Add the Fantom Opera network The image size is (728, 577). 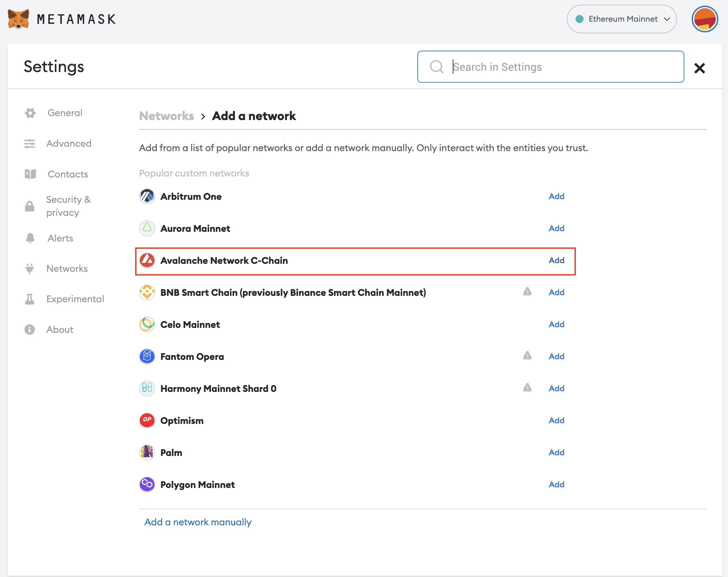pyautogui.click(x=557, y=357)
